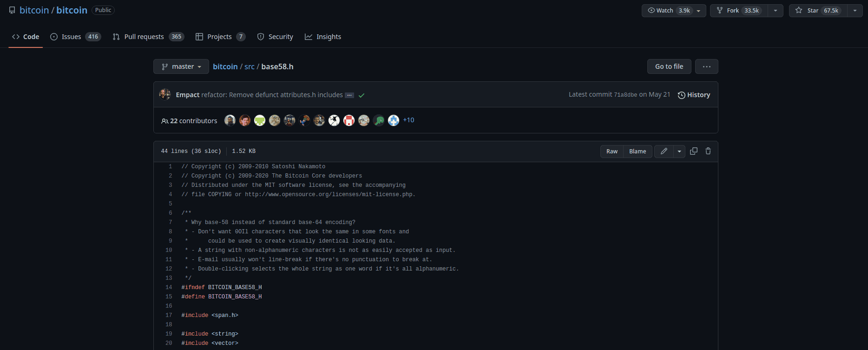868x350 pixels.
Task: Click the 22 contributors label
Action: click(x=189, y=121)
